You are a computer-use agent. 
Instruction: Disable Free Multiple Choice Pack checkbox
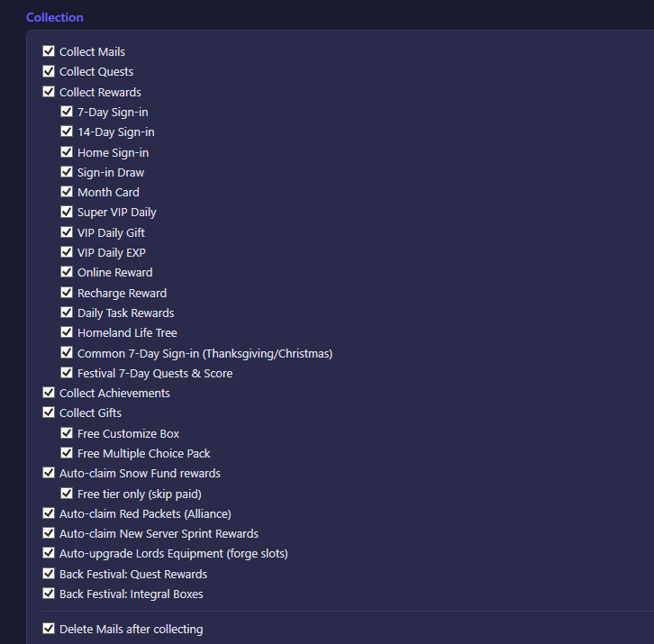67,453
